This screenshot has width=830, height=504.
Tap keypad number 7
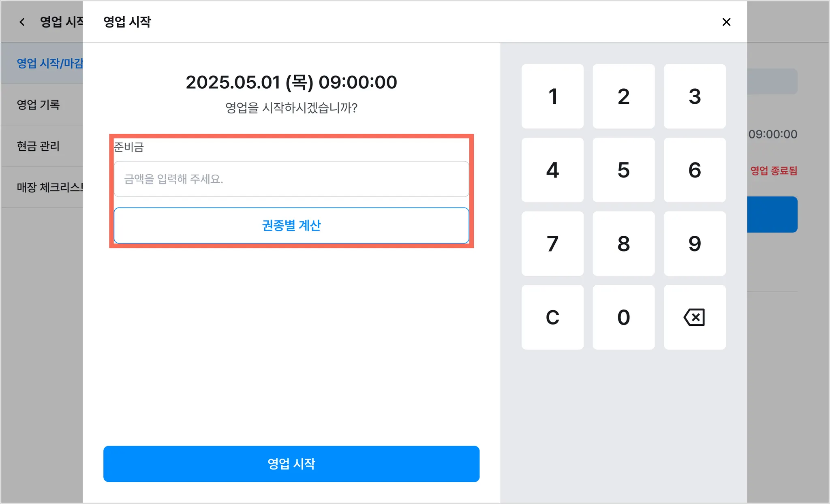pyautogui.click(x=552, y=243)
